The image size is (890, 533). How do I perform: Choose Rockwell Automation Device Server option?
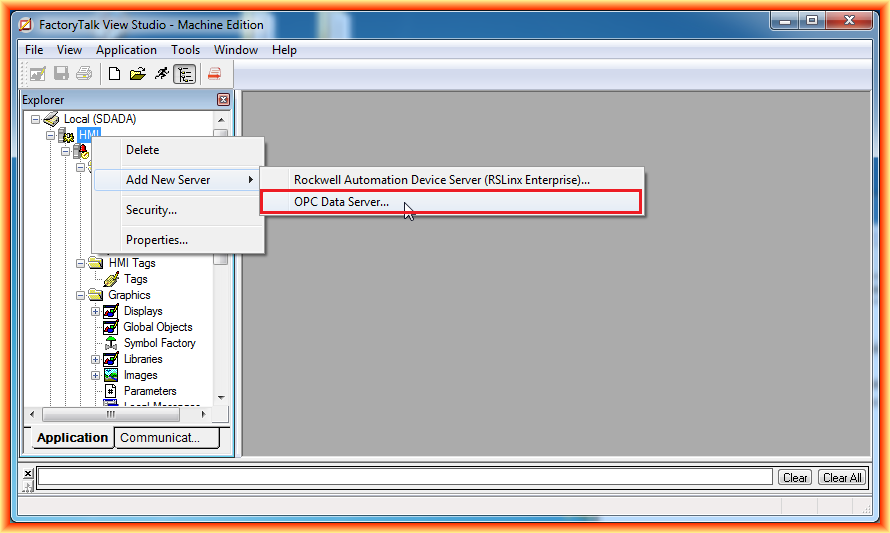pyautogui.click(x=441, y=180)
